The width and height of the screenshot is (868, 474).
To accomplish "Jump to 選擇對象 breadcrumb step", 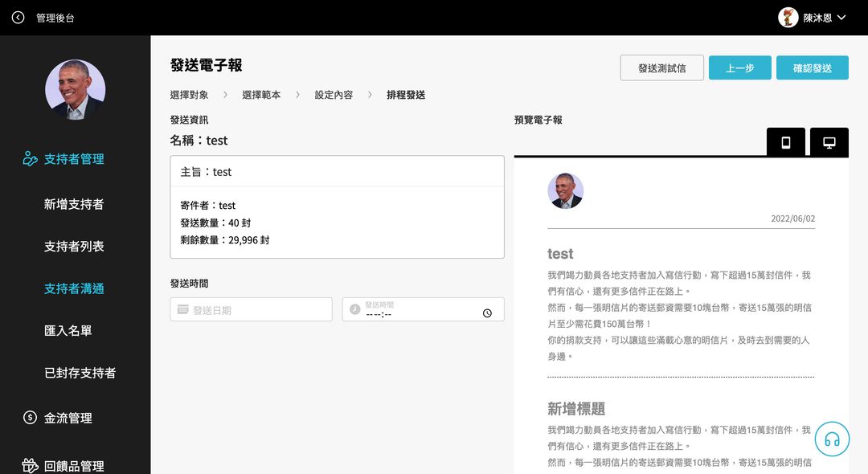I will click(x=189, y=95).
